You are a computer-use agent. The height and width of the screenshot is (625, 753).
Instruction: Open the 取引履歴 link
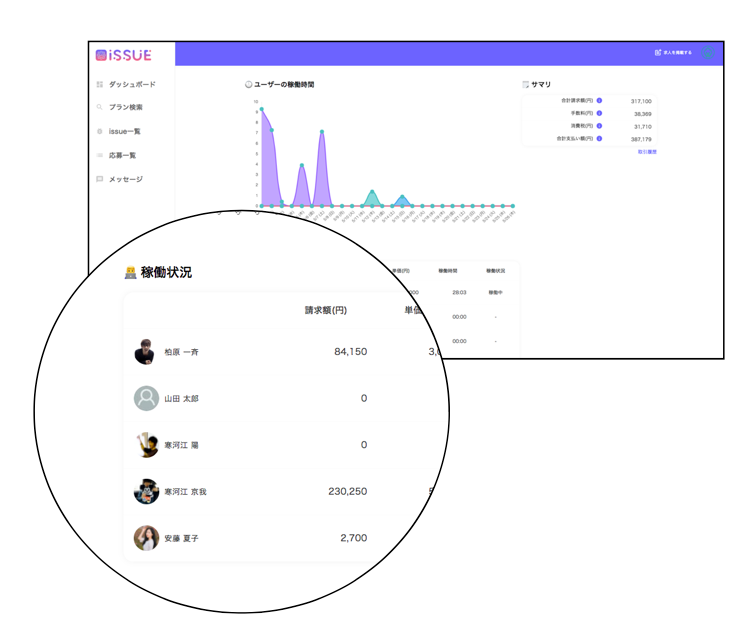(647, 152)
